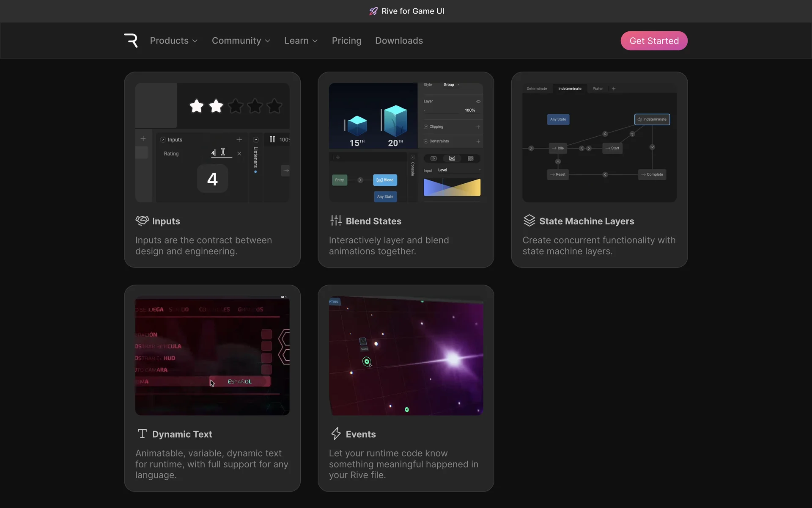This screenshot has height=508, width=812.
Task: Toggle the Layer eye visibility icon
Action: click(478, 102)
